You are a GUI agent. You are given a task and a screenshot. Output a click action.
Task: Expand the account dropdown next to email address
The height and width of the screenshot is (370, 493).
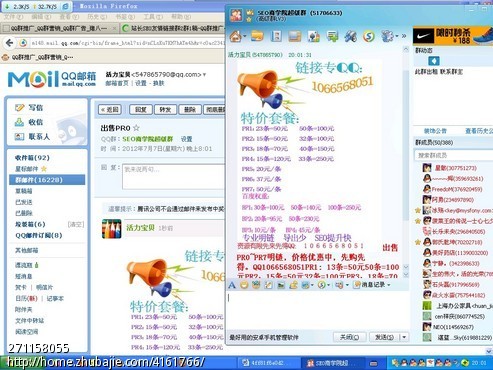point(204,75)
